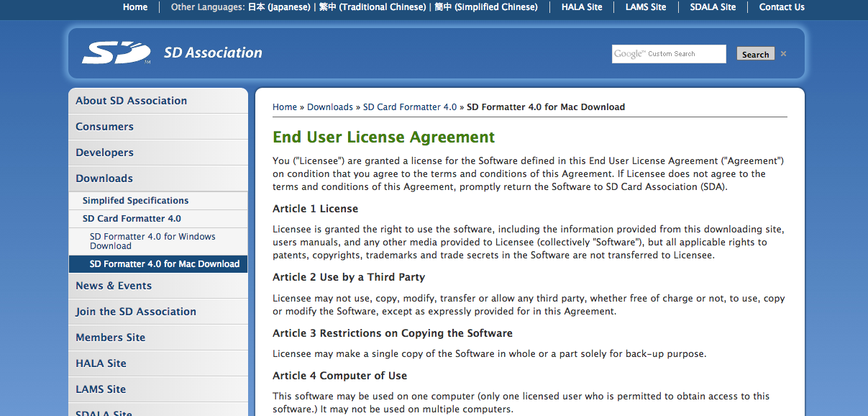Select Simplifed Specifications in sidebar
The height and width of the screenshot is (416, 868).
pos(135,201)
